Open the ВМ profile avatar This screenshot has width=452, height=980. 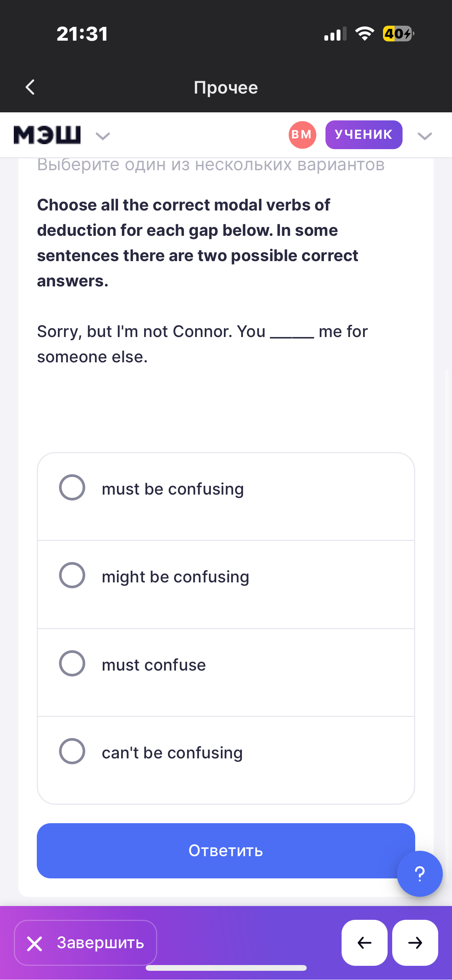point(302,135)
